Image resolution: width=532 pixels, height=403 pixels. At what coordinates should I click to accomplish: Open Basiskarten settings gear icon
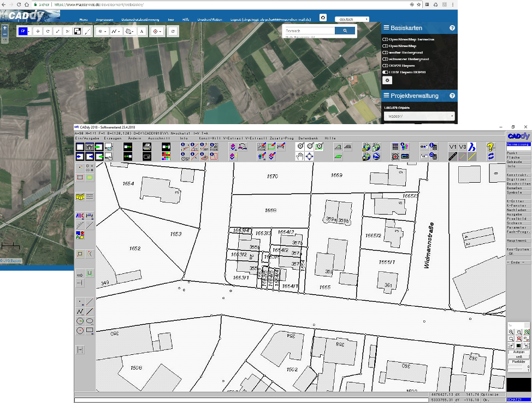coord(388,80)
